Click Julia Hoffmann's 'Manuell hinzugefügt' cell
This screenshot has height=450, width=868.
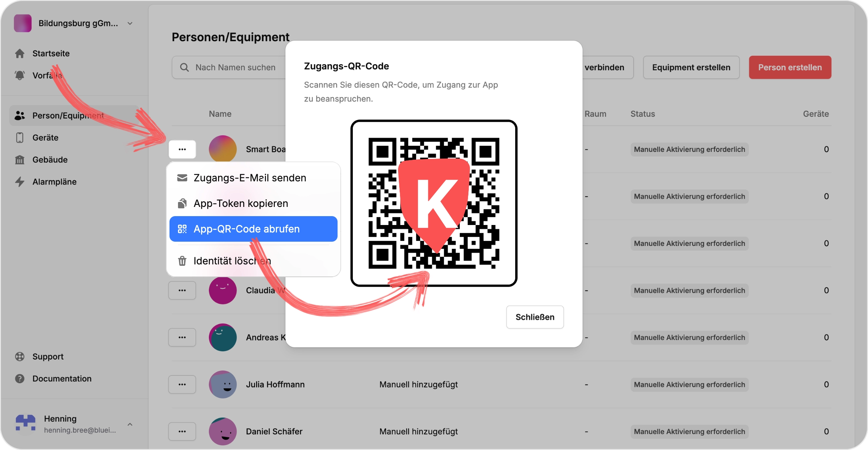click(x=418, y=384)
